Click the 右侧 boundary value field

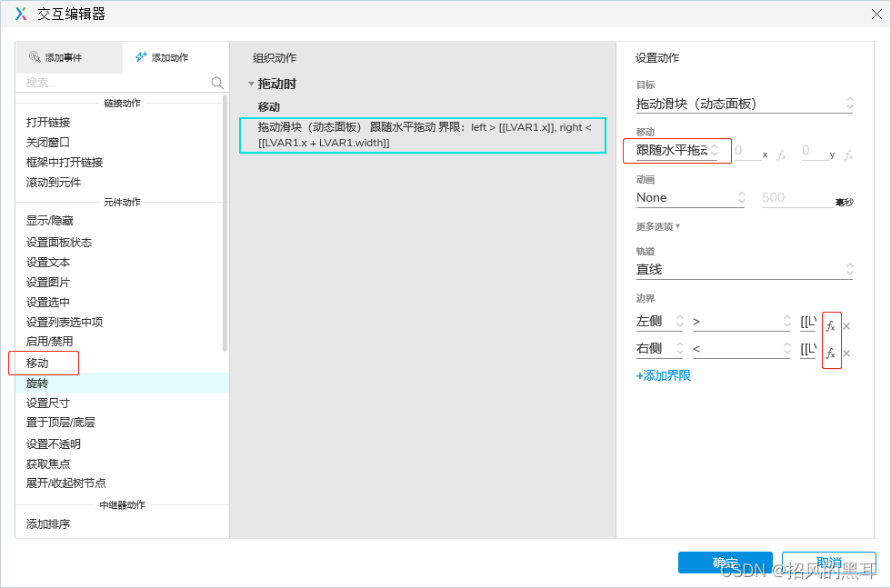click(808, 349)
